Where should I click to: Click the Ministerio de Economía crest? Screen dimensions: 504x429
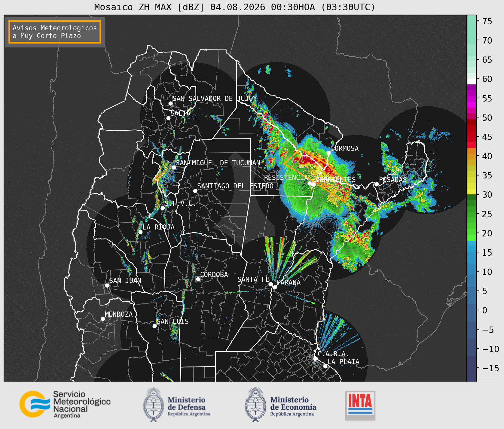coord(256,404)
